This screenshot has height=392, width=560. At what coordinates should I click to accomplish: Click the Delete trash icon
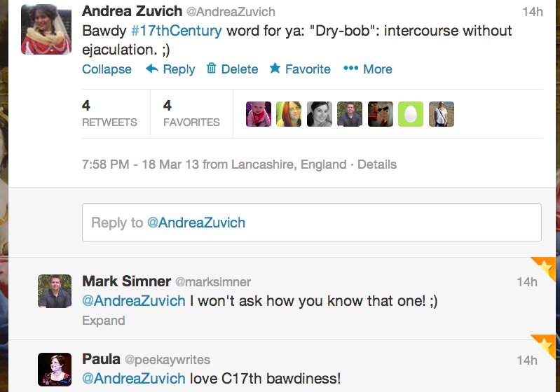coord(211,69)
